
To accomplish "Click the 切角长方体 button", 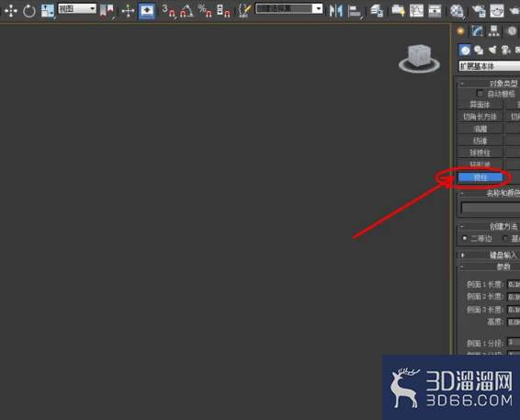I will 480,117.
